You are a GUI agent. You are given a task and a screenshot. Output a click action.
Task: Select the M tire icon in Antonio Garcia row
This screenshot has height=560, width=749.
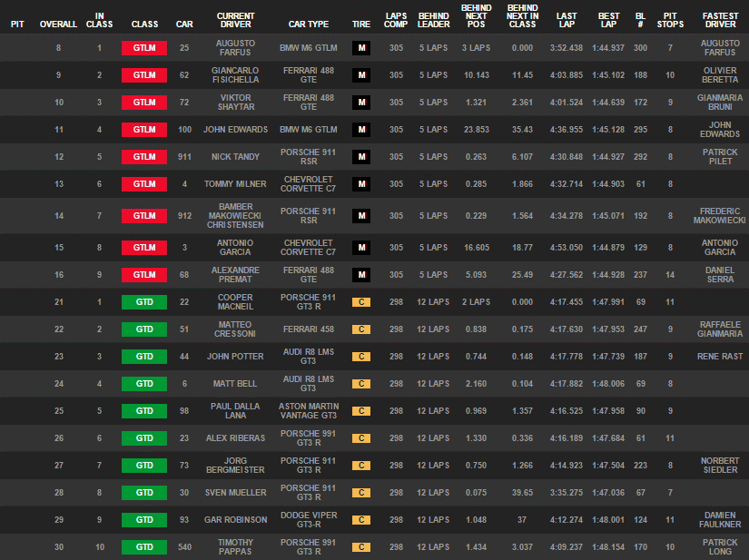pos(360,248)
